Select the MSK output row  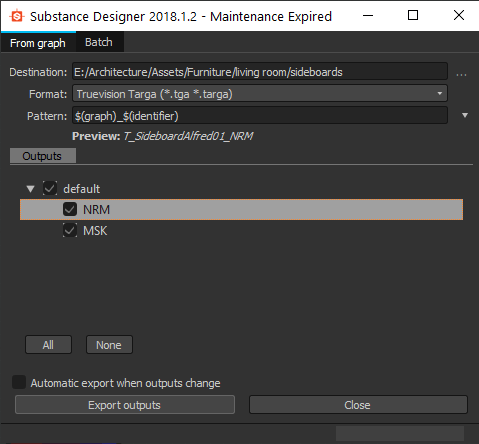coord(241,230)
